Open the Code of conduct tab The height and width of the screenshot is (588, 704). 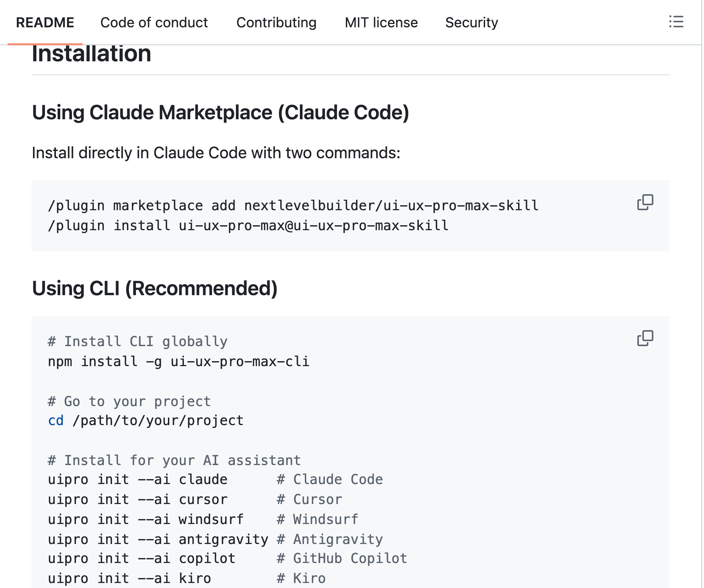click(154, 22)
